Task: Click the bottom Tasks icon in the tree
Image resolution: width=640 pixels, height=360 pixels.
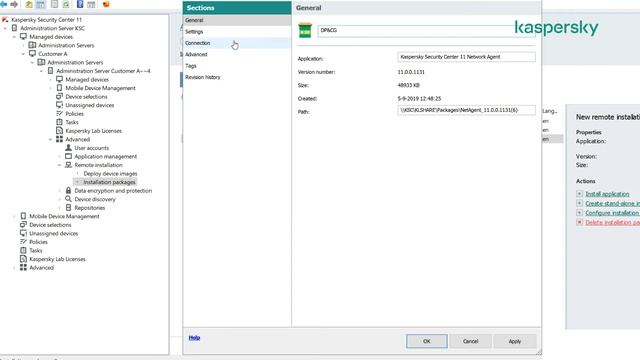Action: coord(23,250)
